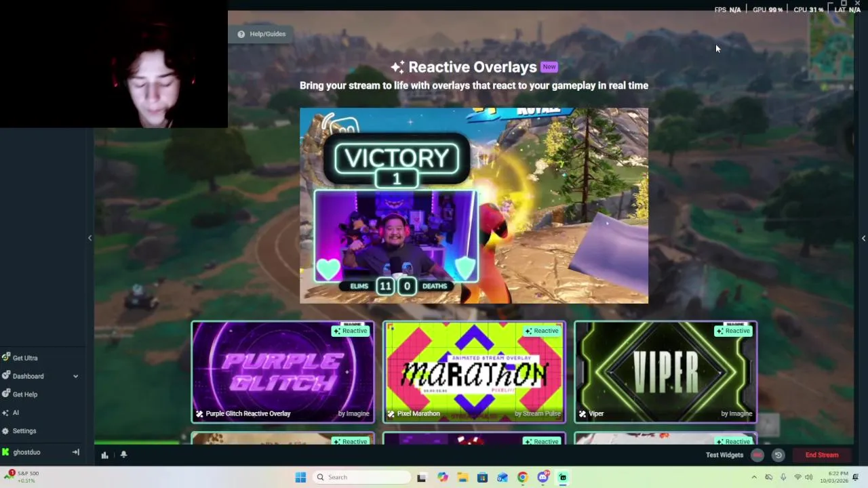The height and width of the screenshot is (488, 868).
Task: Open Get Ultra in the sidebar
Action: 25,358
